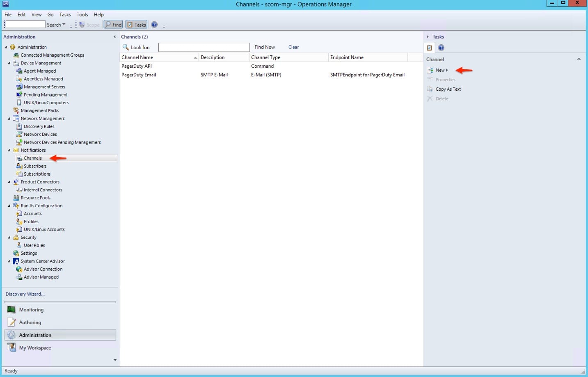This screenshot has height=377, width=588.
Task: Click the Subscriptions icon under Notifications
Action: 19,174
